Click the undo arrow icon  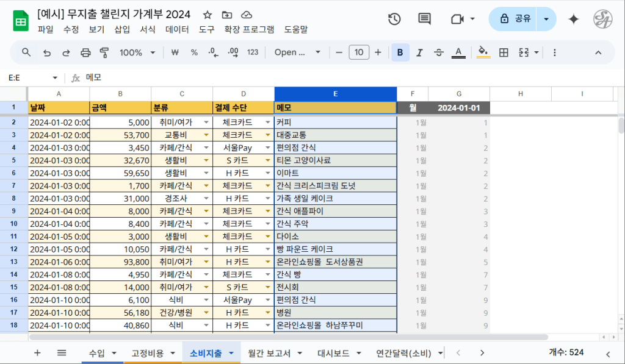point(46,52)
